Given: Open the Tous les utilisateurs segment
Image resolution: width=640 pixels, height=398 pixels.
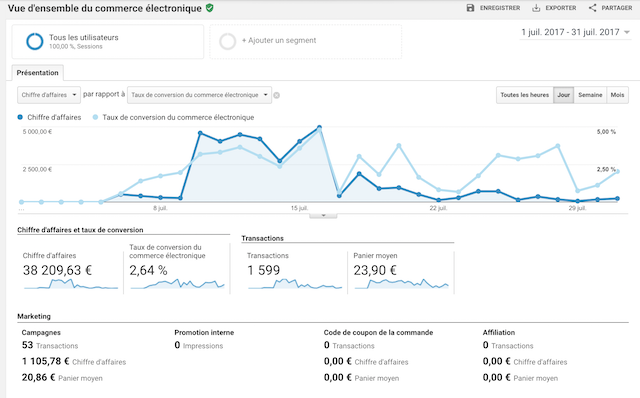Looking at the screenshot, I should point(108,41).
